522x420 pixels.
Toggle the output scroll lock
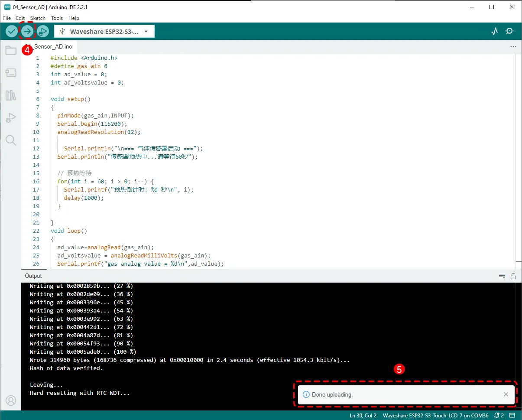click(513, 276)
